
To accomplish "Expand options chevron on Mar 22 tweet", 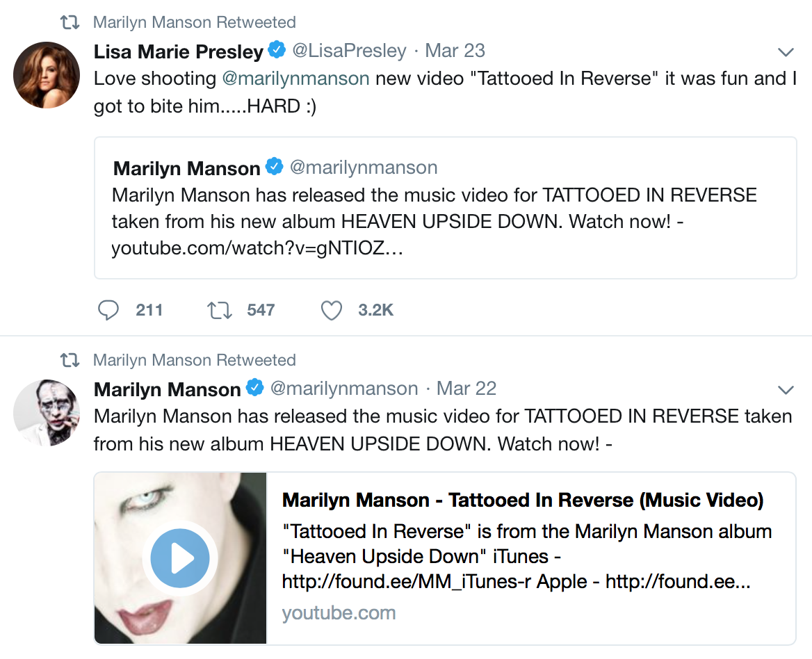I will click(x=786, y=389).
